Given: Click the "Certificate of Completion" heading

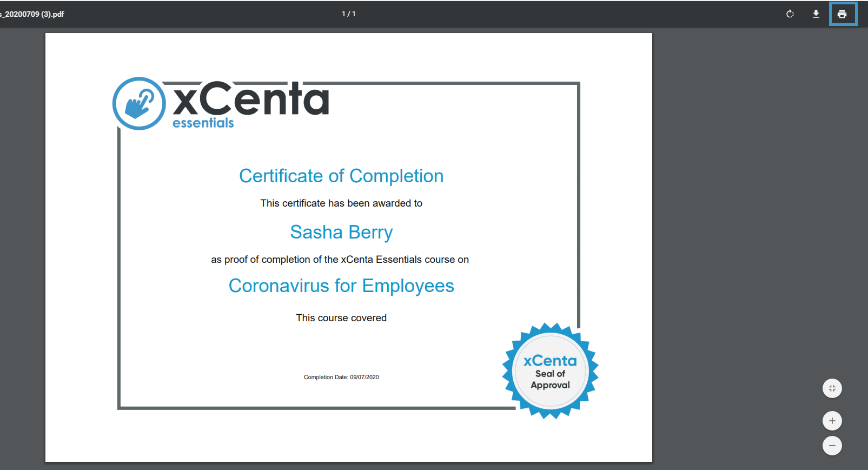Looking at the screenshot, I should click(341, 176).
